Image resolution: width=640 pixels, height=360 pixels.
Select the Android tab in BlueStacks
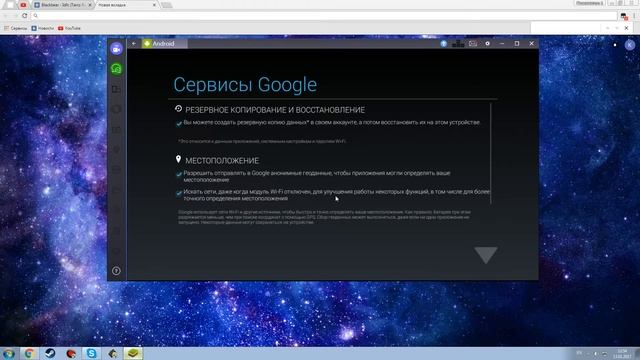point(164,43)
